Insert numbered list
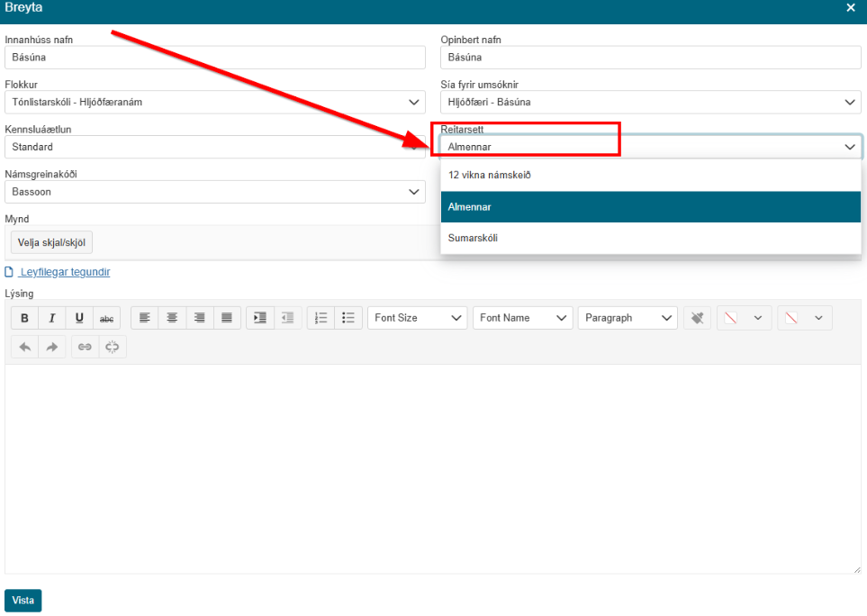The image size is (867, 616). (321, 318)
